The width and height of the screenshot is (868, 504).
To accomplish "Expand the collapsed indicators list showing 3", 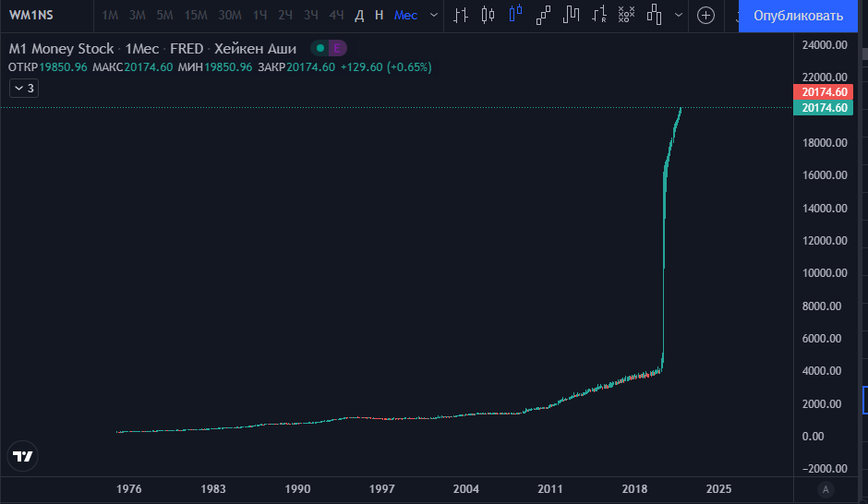I will 24,88.
